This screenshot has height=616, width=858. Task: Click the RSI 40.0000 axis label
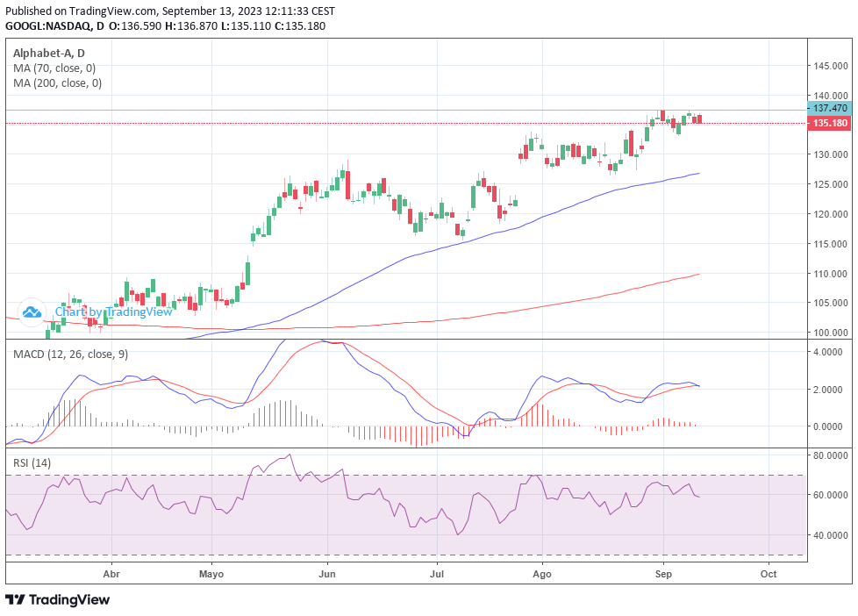pos(831,535)
